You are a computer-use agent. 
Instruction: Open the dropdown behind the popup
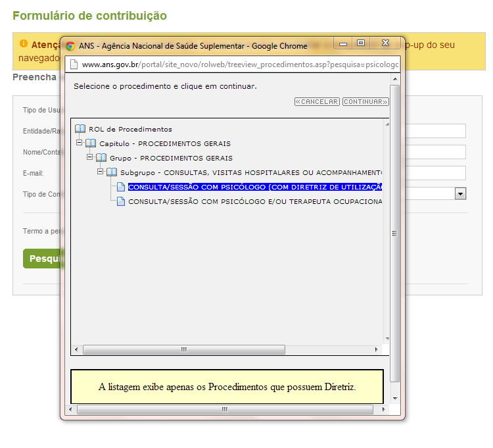point(461,193)
